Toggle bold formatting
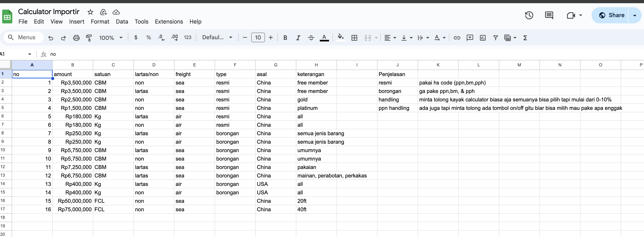The image size is (644, 237). coord(285,38)
